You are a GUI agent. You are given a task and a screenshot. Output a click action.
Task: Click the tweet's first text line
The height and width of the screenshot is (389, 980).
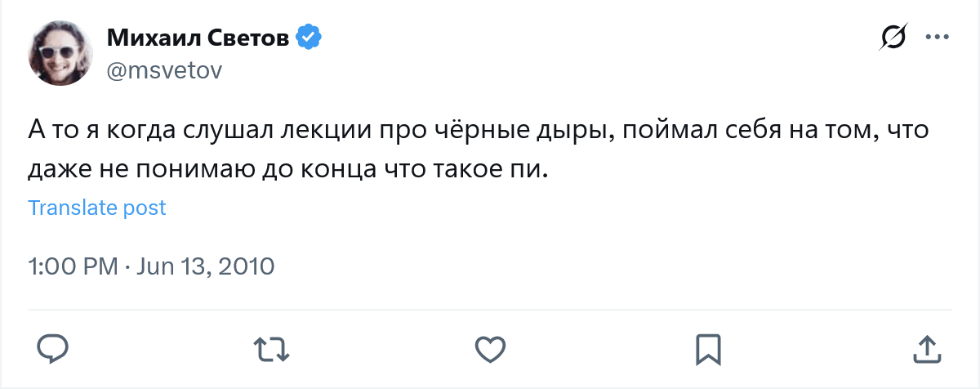479,132
